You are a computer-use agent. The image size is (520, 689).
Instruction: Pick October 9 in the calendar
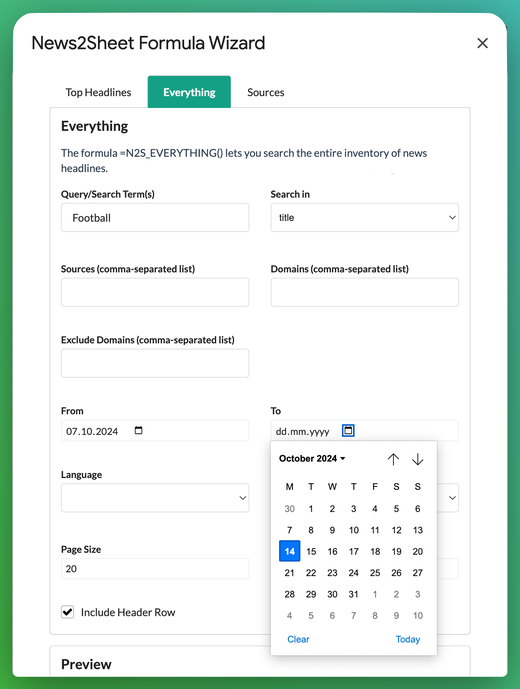(332, 530)
